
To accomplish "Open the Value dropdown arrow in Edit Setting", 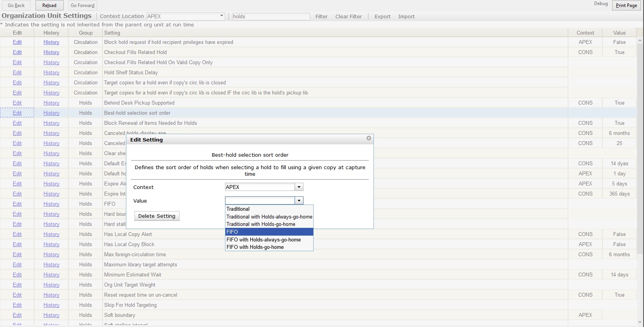I will [299, 201].
